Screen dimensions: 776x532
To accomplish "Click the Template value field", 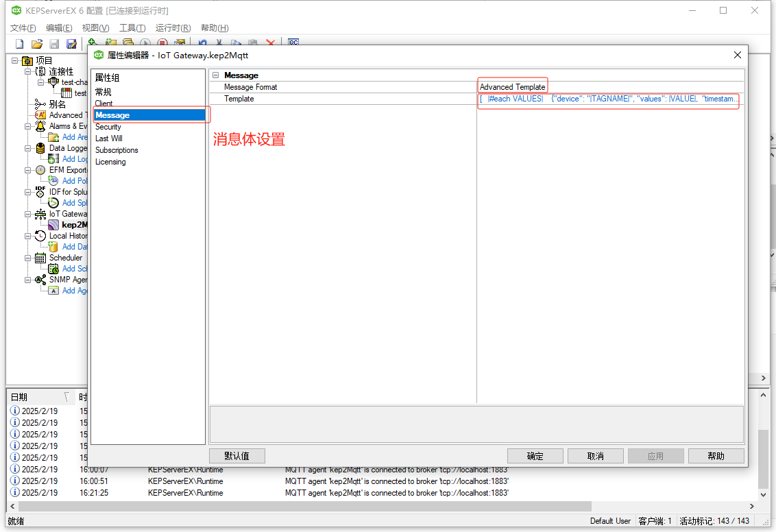I will 610,99.
